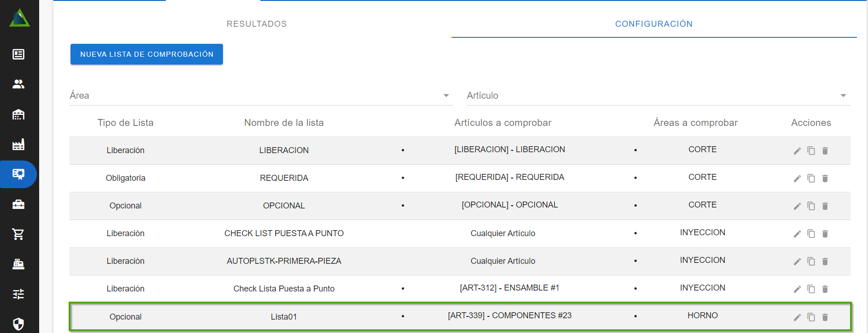Click the green triangle app logo
Screen dimensions: 868x333
(x=19, y=18)
